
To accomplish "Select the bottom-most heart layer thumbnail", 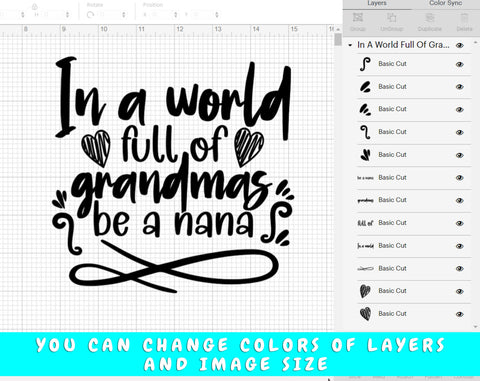I will pyautogui.click(x=365, y=314).
